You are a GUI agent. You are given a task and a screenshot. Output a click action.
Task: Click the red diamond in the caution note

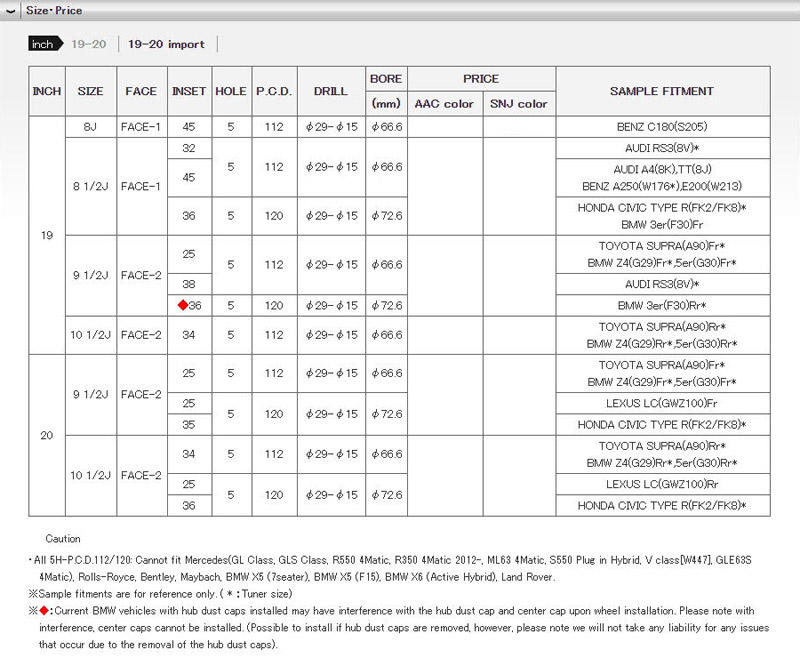point(44,610)
